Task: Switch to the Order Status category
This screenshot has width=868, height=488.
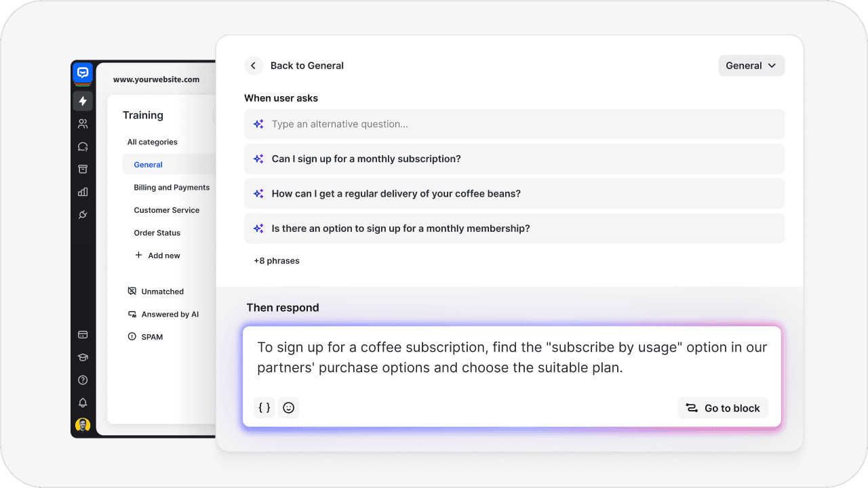Action: [x=157, y=232]
